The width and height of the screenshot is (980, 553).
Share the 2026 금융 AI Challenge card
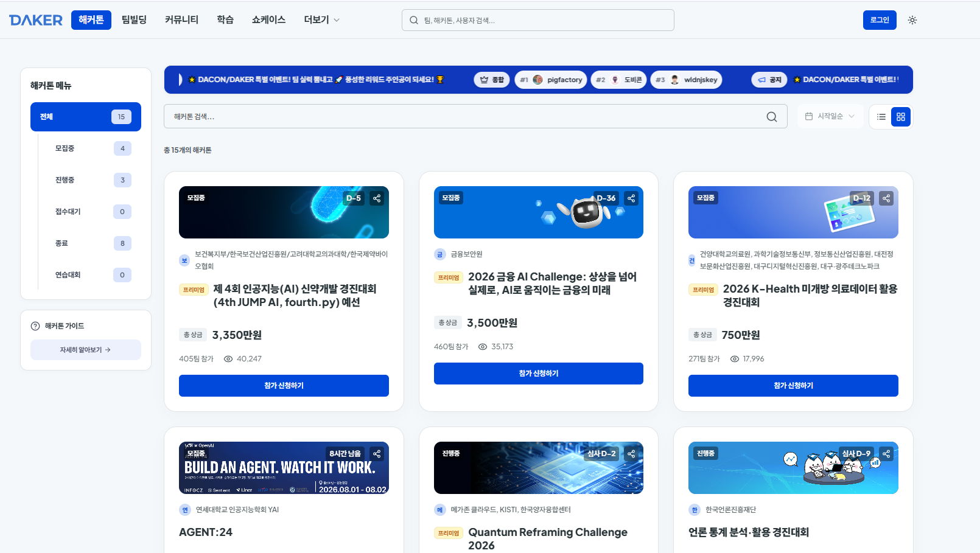click(x=631, y=198)
